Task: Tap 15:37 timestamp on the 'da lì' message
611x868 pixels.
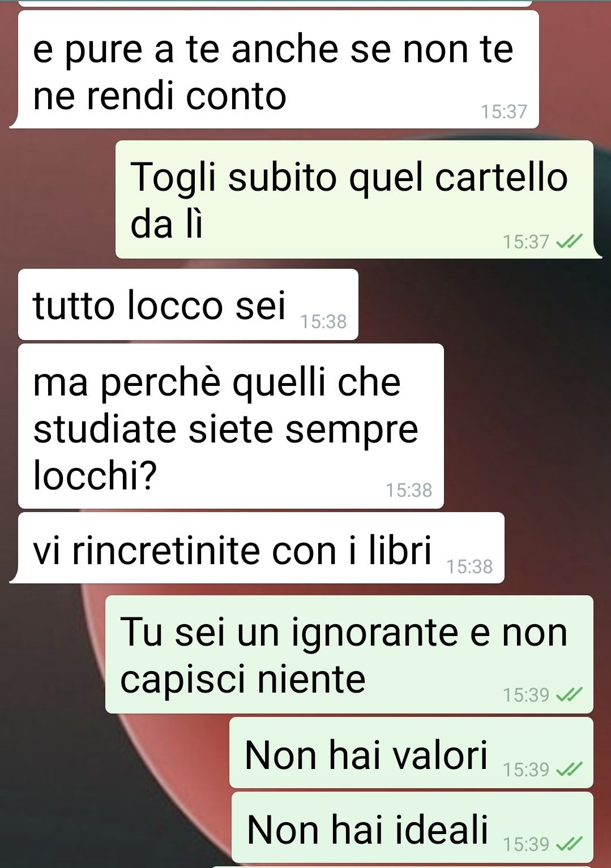Action: (x=526, y=242)
